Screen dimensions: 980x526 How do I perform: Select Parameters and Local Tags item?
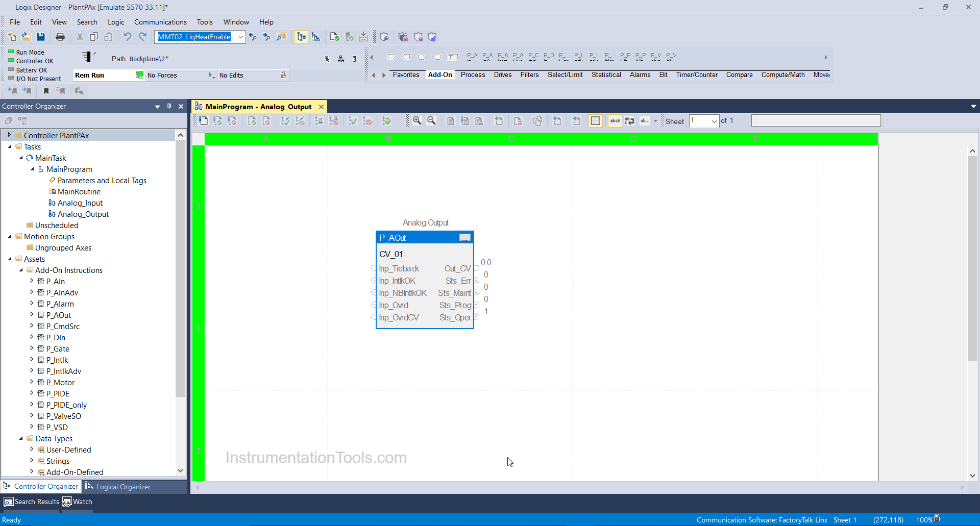click(102, 180)
